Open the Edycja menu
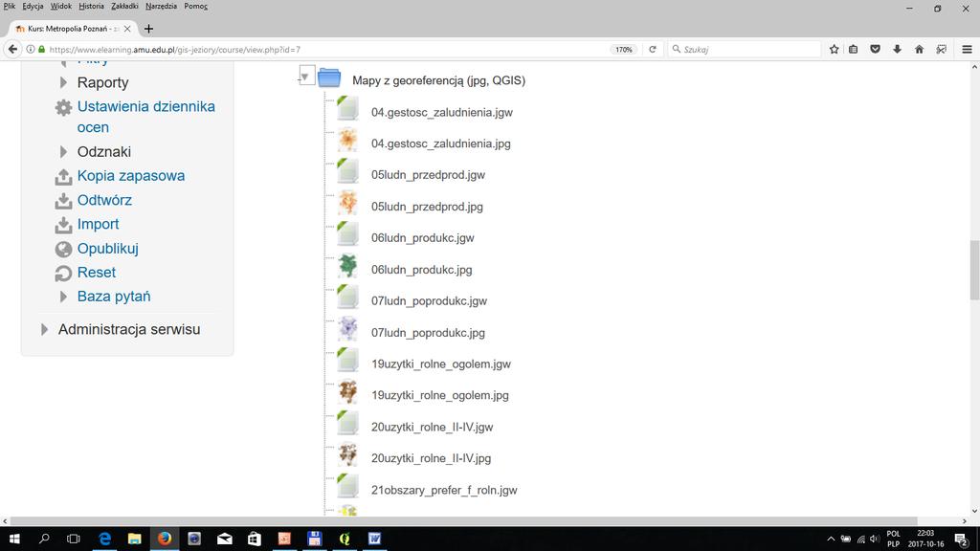 [x=33, y=7]
